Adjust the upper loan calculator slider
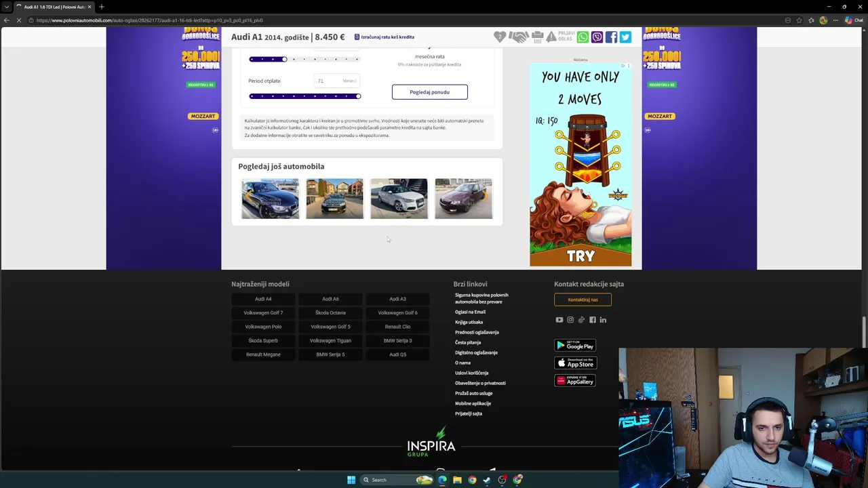The height and width of the screenshot is (488, 868). pos(305,60)
